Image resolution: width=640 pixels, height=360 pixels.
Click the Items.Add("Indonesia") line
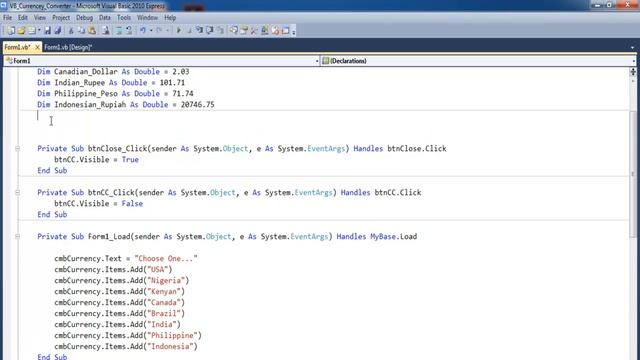tap(126, 347)
